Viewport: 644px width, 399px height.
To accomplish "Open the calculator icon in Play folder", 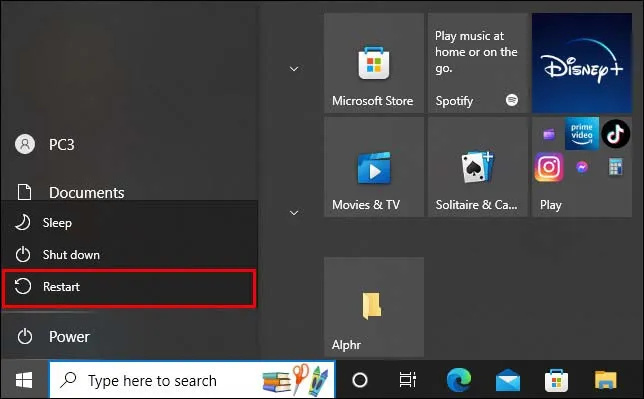I will pos(615,167).
